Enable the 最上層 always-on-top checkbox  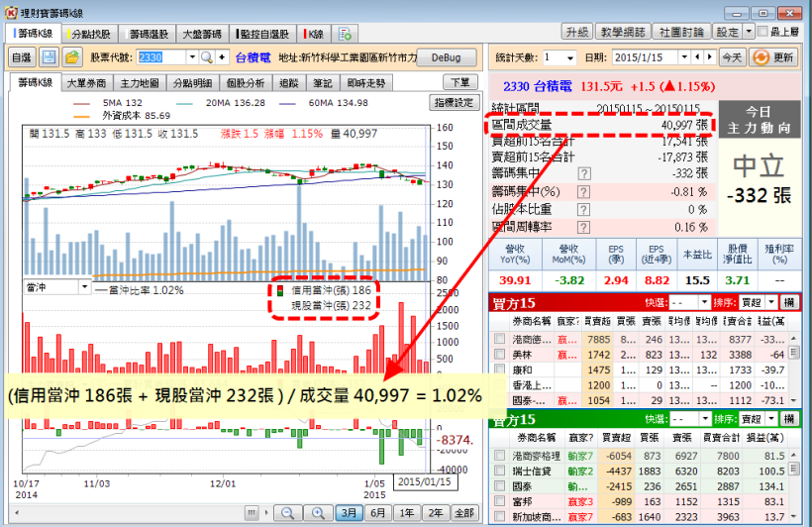[761, 32]
